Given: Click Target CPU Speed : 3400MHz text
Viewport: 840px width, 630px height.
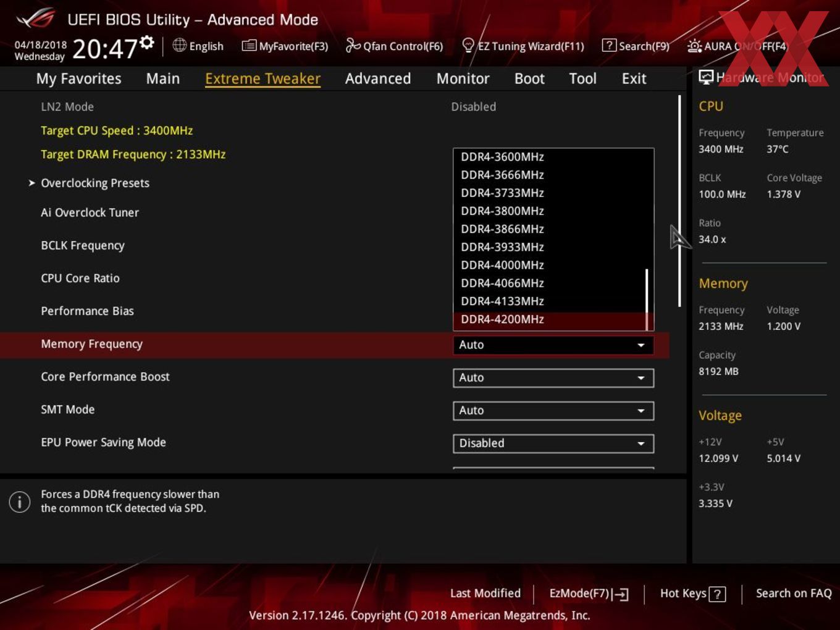Looking at the screenshot, I should click(x=117, y=131).
